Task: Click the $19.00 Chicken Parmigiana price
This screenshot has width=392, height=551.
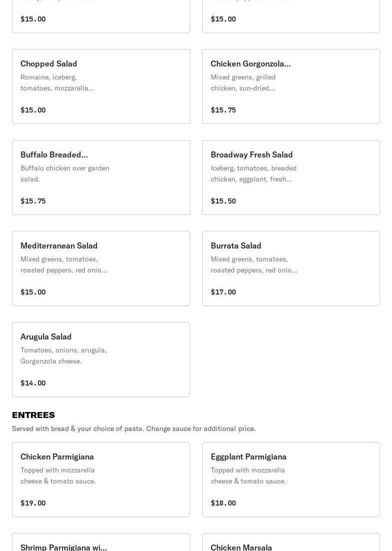Action: [x=33, y=503]
